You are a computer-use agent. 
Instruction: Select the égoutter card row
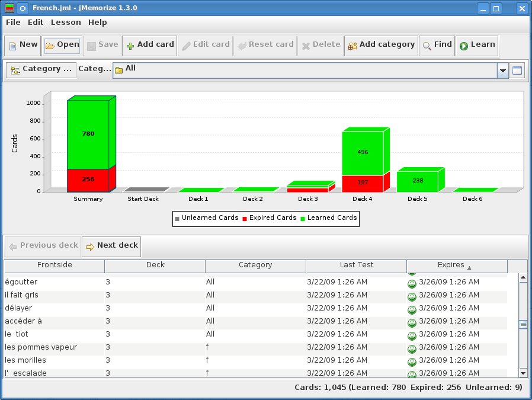click(x=255, y=282)
